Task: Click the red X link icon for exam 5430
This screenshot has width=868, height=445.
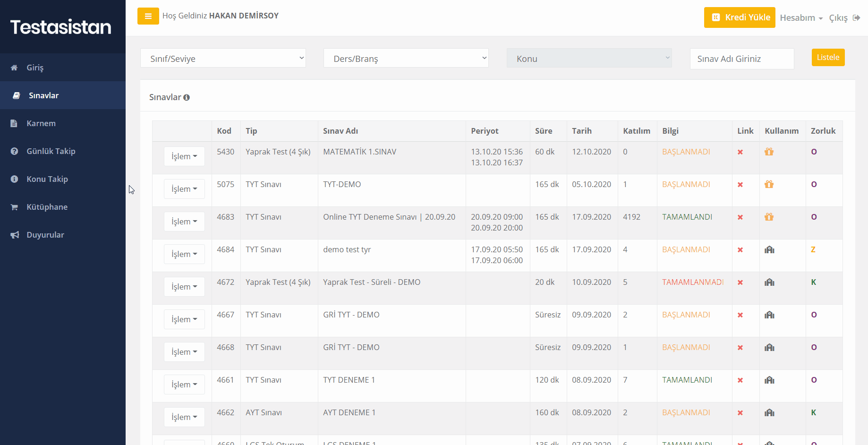Action: coord(740,152)
